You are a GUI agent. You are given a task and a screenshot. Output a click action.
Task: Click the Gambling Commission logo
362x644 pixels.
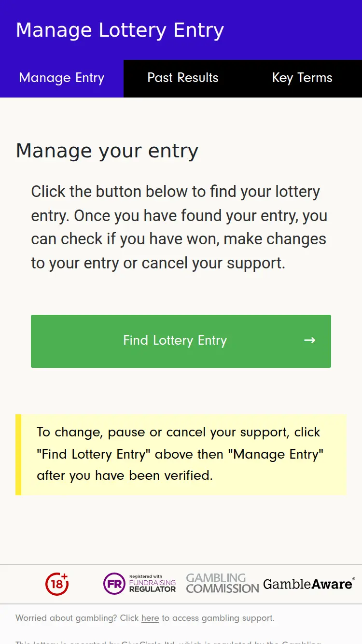[x=222, y=584]
